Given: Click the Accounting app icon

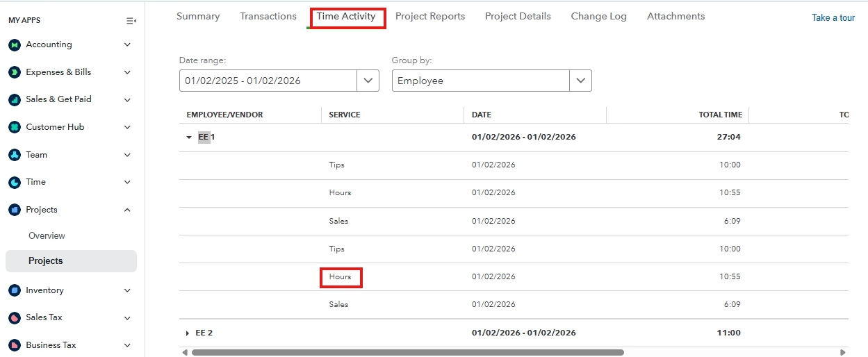Looking at the screenshot, I should [15, 44].
